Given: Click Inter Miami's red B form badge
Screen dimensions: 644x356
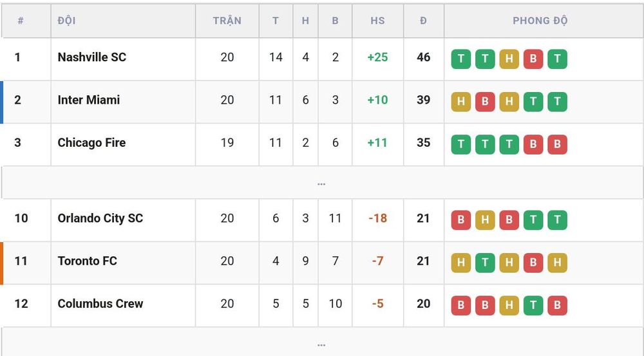Looking at the screenshot, I should tap(485, 102).
